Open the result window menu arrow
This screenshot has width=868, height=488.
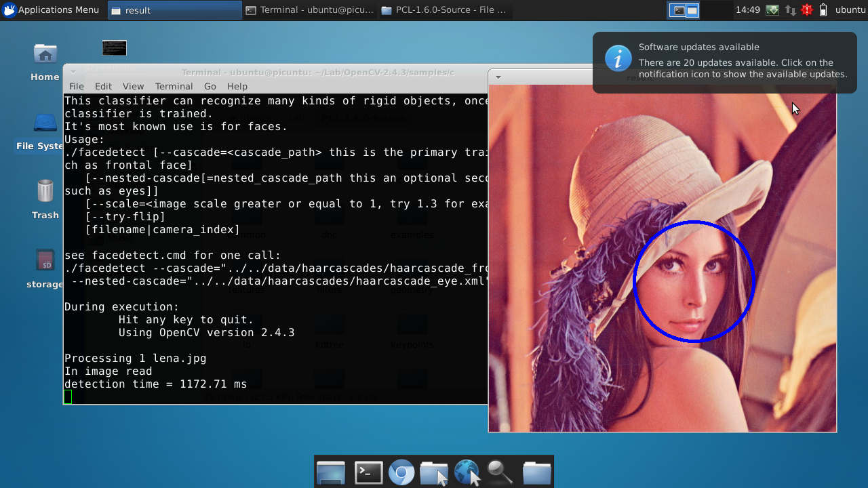pyautogui.click(x=498, y=77)
